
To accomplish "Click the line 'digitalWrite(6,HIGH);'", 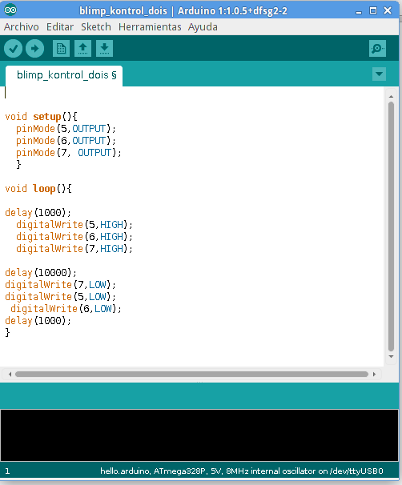I will tap(74, 237).
